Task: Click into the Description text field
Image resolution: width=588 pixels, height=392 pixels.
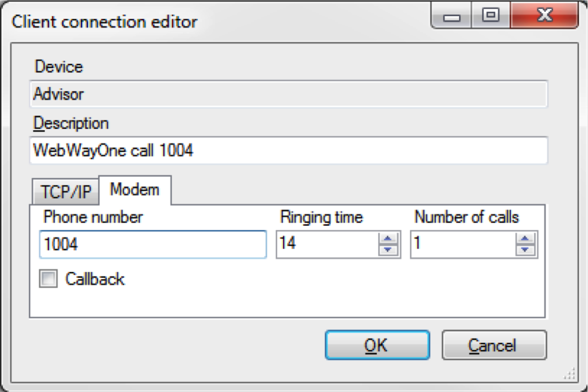Action: coord(288,151)
